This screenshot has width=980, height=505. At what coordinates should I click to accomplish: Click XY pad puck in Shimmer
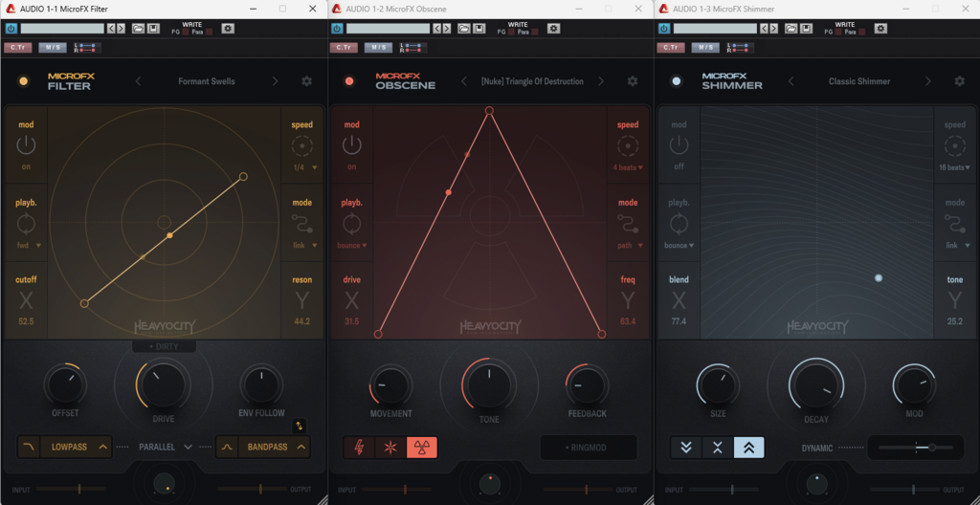coord(879,278)
